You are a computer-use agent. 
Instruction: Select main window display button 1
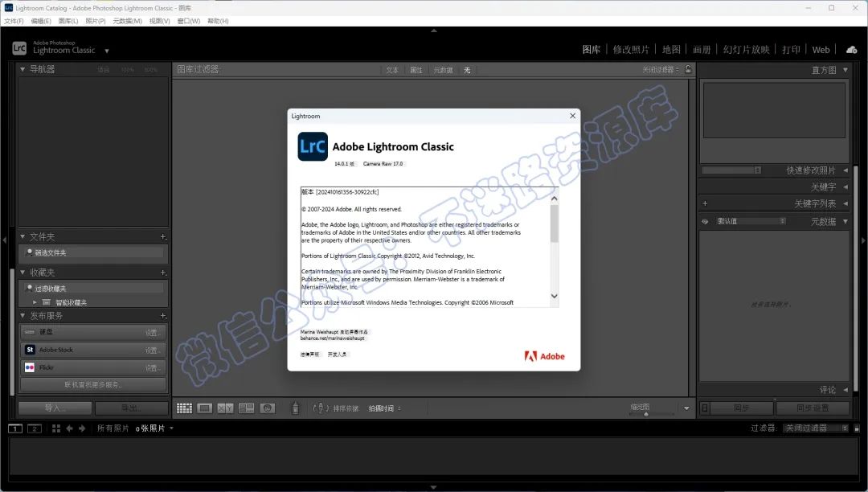coord(15,428)
